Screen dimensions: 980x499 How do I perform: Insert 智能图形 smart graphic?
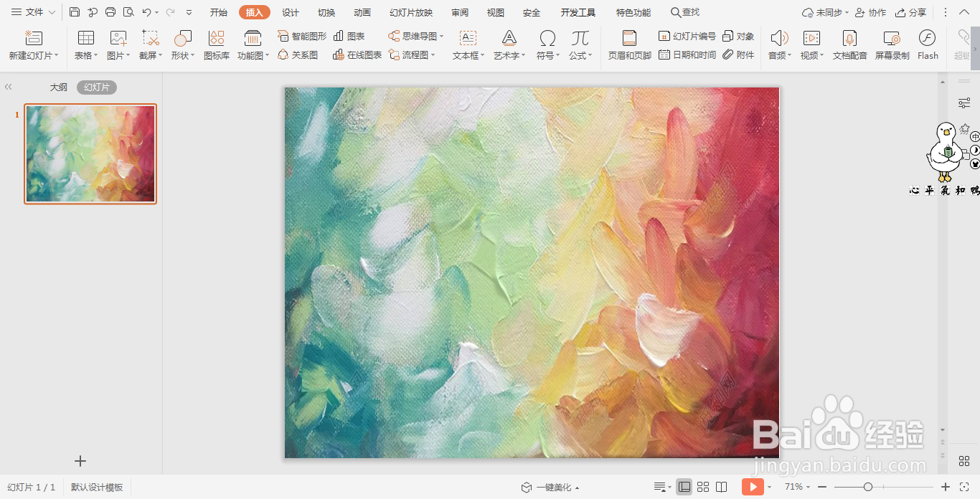pos(302,36)
